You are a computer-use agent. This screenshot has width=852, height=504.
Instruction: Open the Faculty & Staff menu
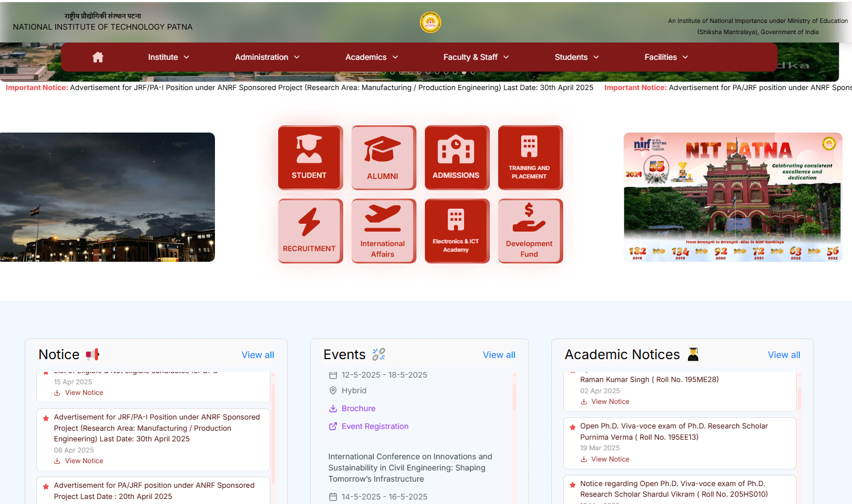pyautogui.click(x=476, y=57)
